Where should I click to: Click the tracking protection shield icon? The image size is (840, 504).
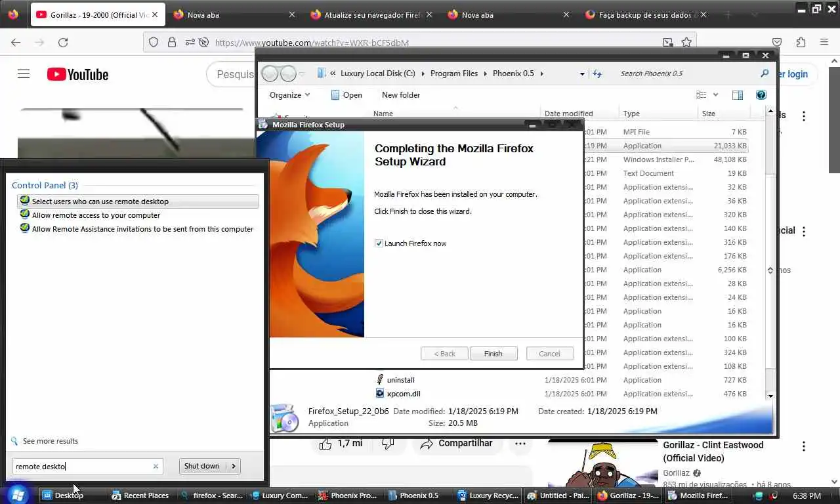[153, 42]
